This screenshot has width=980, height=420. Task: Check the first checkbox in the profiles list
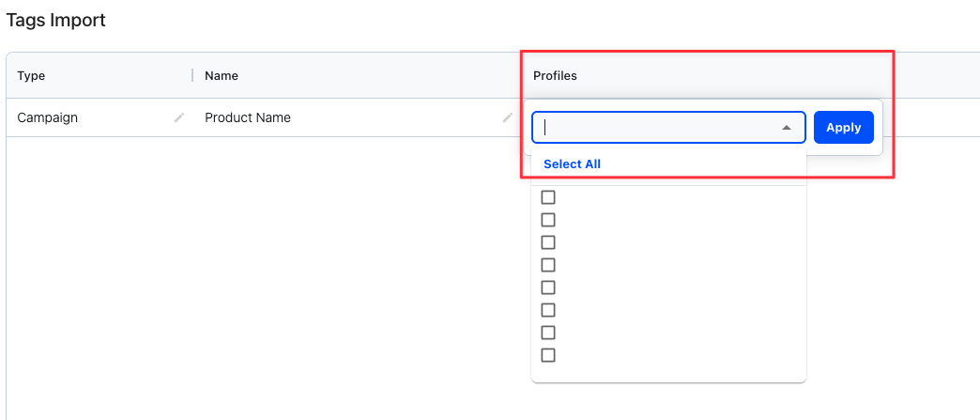click(548, 198)
